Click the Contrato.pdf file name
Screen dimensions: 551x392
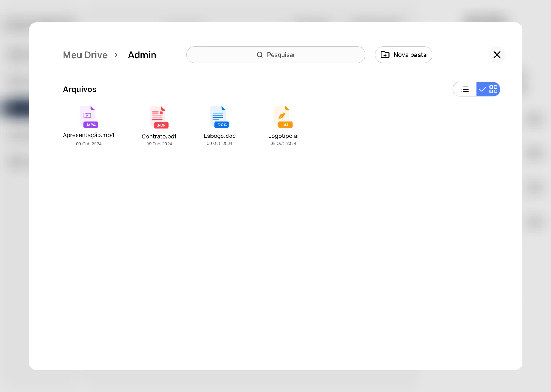(159, 136)
